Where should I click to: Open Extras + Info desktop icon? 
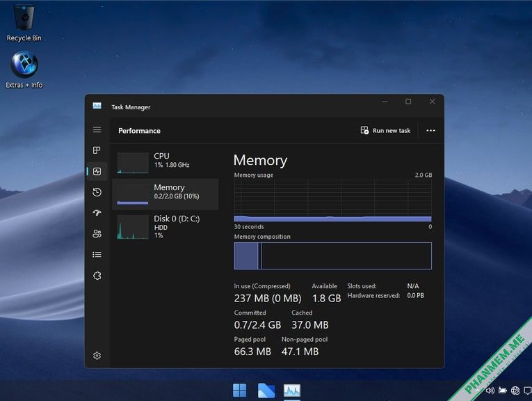24,70
